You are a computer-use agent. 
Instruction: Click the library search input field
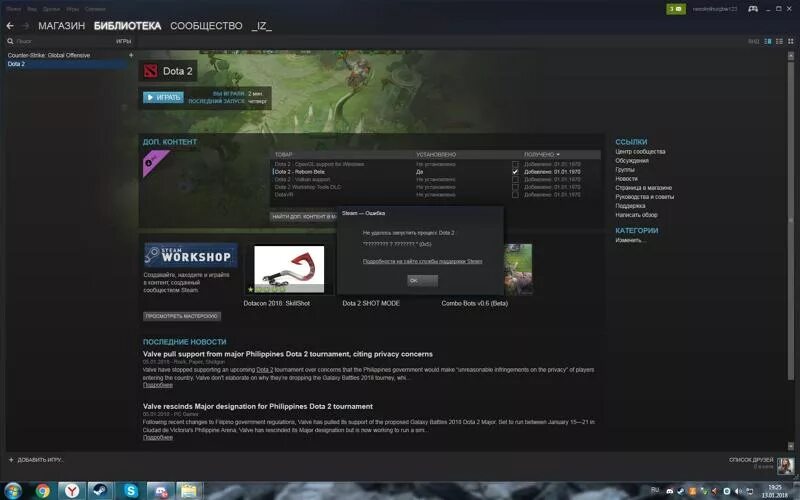pos(64,41)
